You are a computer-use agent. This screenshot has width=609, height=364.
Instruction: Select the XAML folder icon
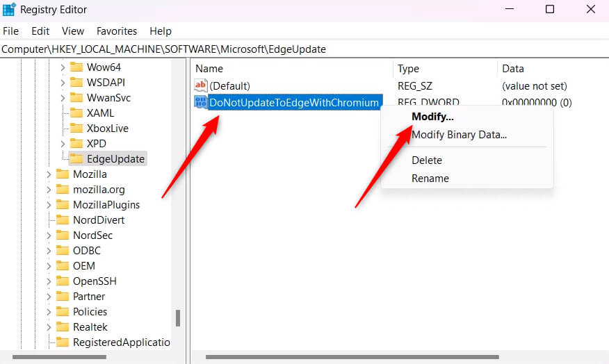(77, 113)
